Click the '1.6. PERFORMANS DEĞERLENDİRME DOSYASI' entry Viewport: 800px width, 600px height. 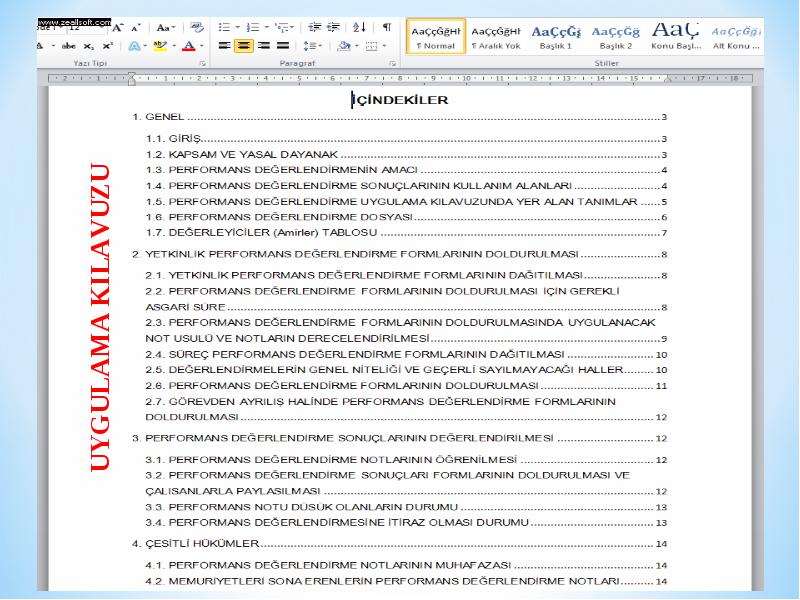coord(407,217)
